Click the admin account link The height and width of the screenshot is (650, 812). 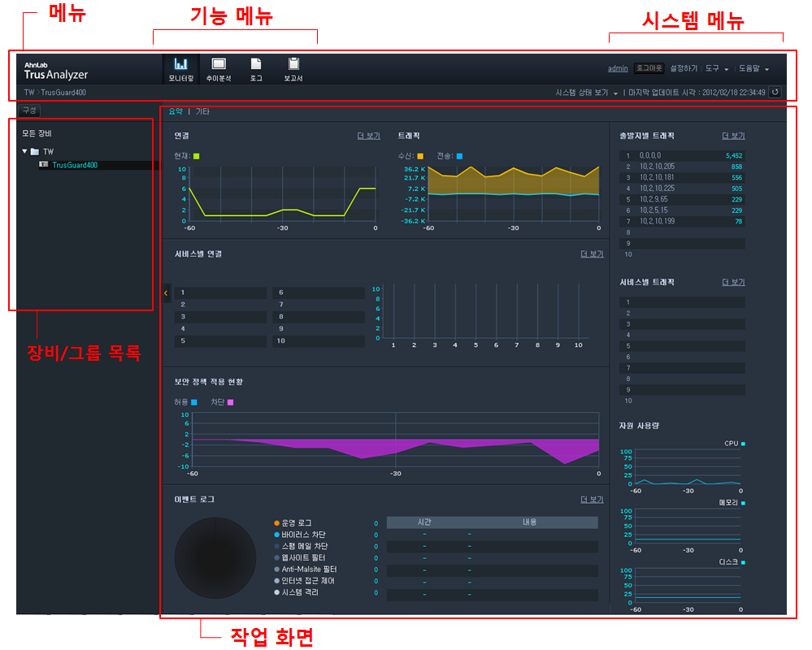pyautogui.click(x=618, y=69)
